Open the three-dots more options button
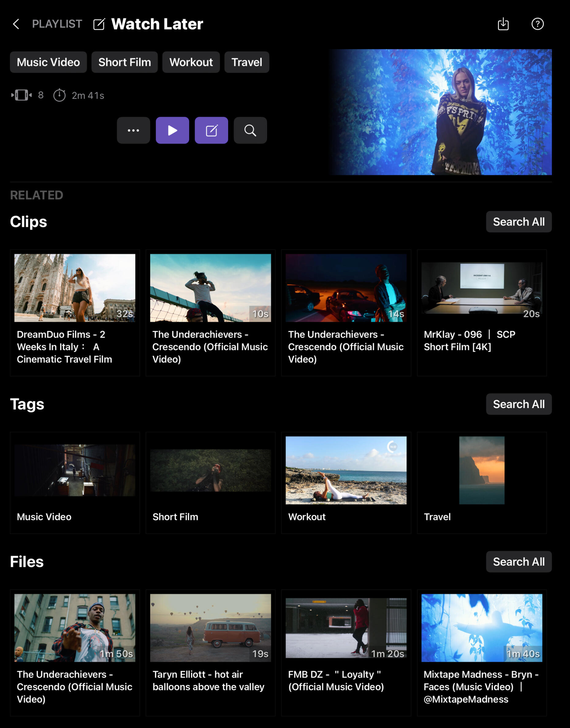This screenshot has height=728, width=570. pyautogui.click(x=134, y=131)
